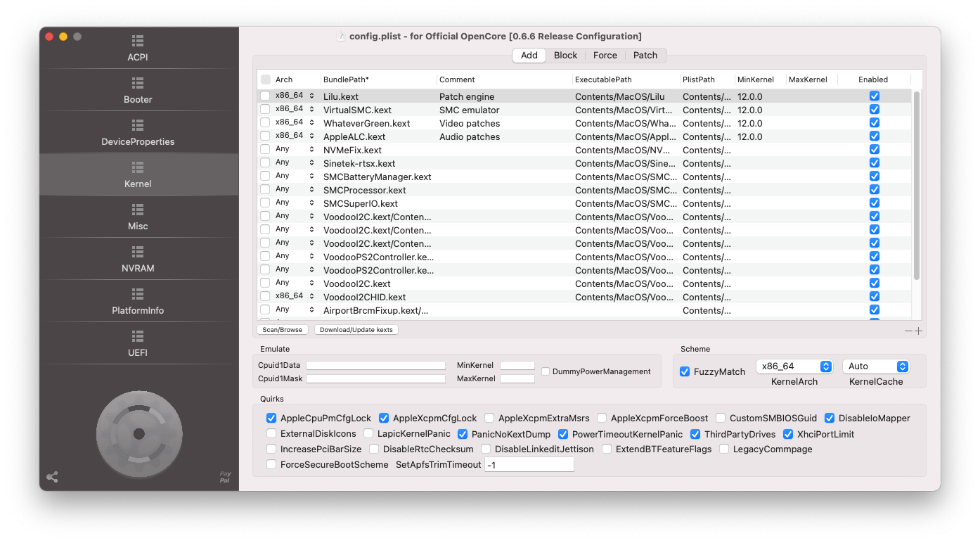Viewport: 980px width, 543px height.
Task: Click the ExecutablePath column header
Action: point(626,79)
